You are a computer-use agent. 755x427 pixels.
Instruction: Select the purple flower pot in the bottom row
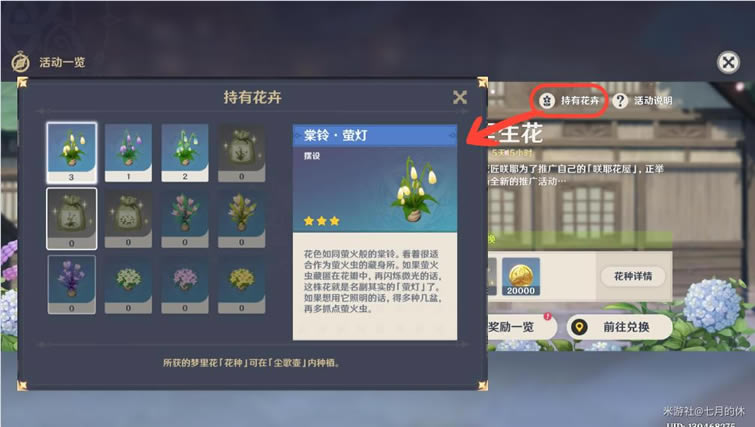point(72,285)
